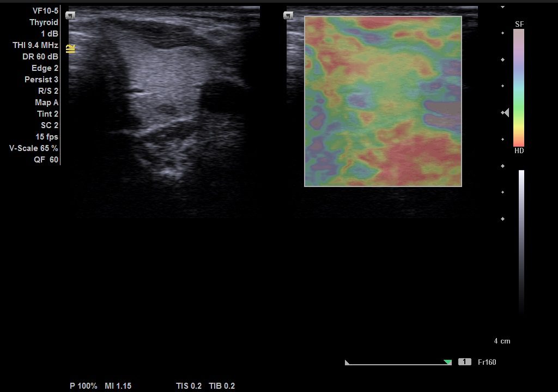Image resolution: width=558 pixels, height=392 pixels.
Task: Click inside the elastogram color box
Action: point(383,101)
